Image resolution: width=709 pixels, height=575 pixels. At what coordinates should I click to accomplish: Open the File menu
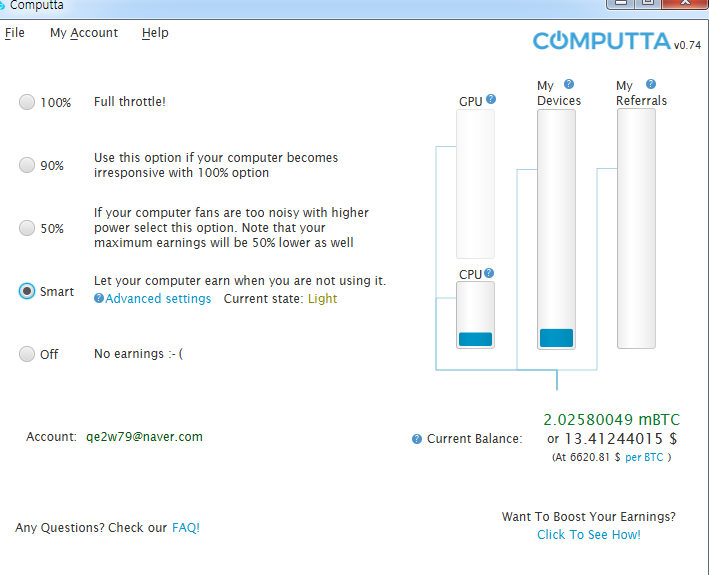pyautogui.click(x=14, y=33)
